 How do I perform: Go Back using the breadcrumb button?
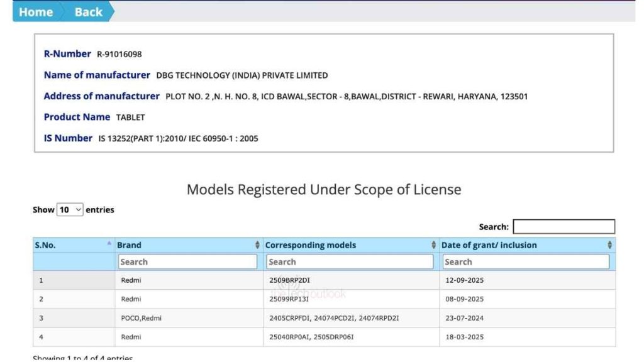pos(88,12)
